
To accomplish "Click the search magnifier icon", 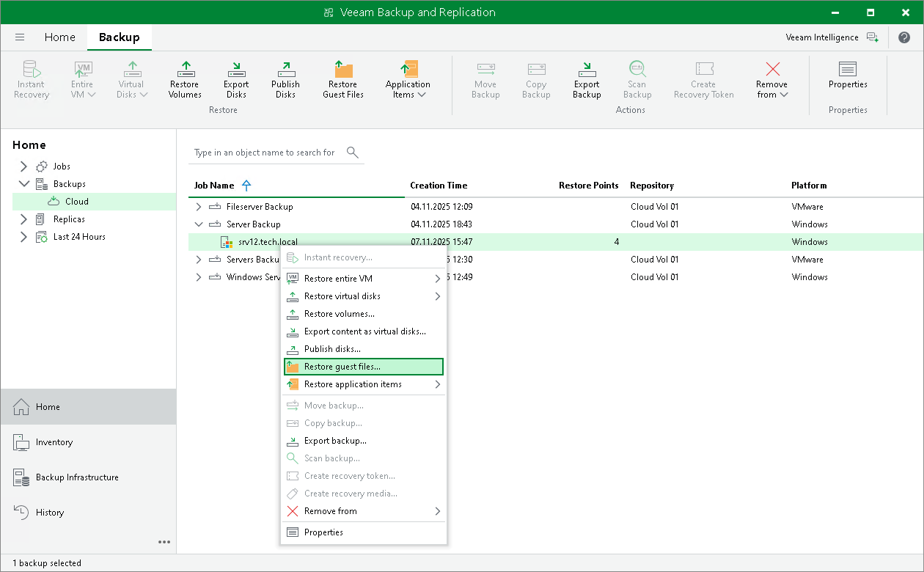I will (x=352, y=153).
